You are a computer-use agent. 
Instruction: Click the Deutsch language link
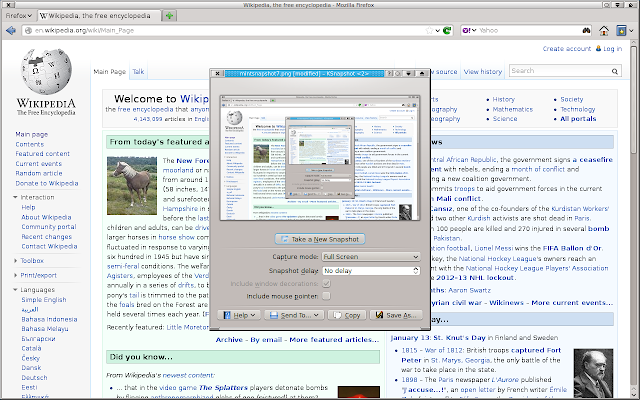[34, 378]
